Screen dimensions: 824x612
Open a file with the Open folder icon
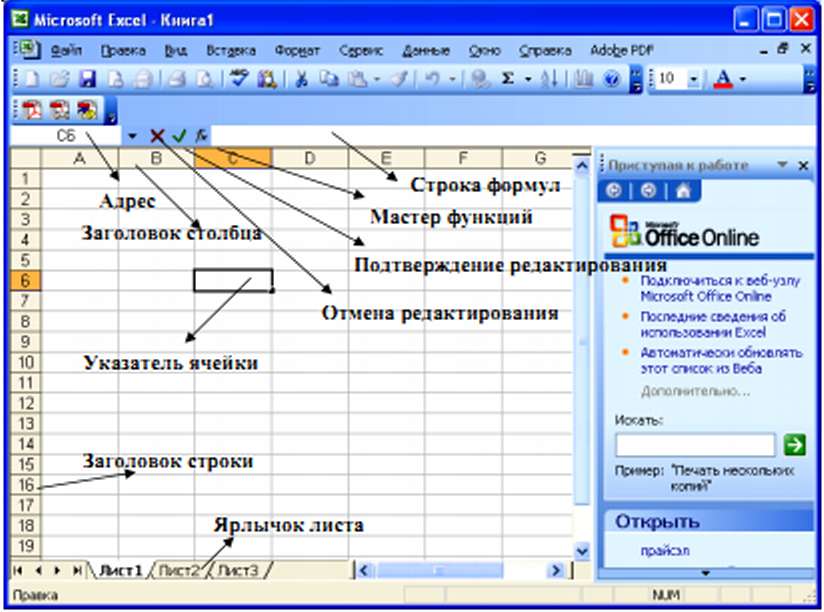click(60, 79)
